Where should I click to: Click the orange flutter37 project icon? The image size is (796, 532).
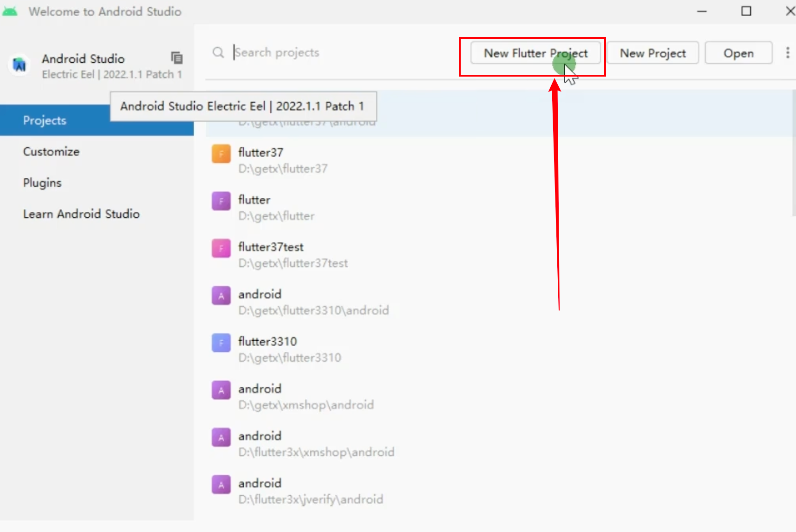coord(221,154)
